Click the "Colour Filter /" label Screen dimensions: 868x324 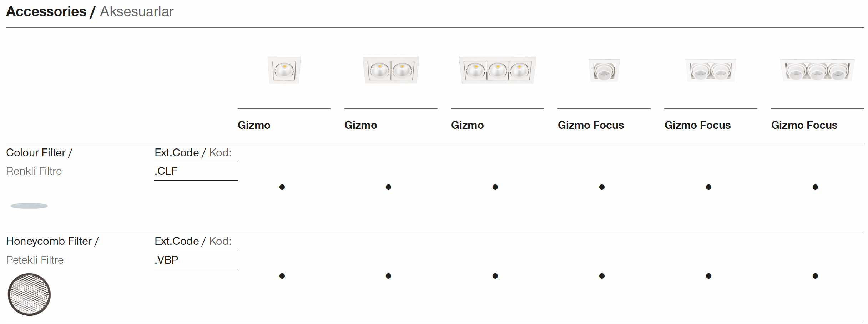tap(39, 153)
